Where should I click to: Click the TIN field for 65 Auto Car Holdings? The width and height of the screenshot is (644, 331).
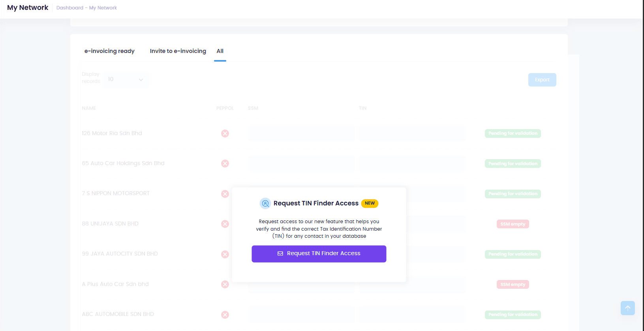412,164
